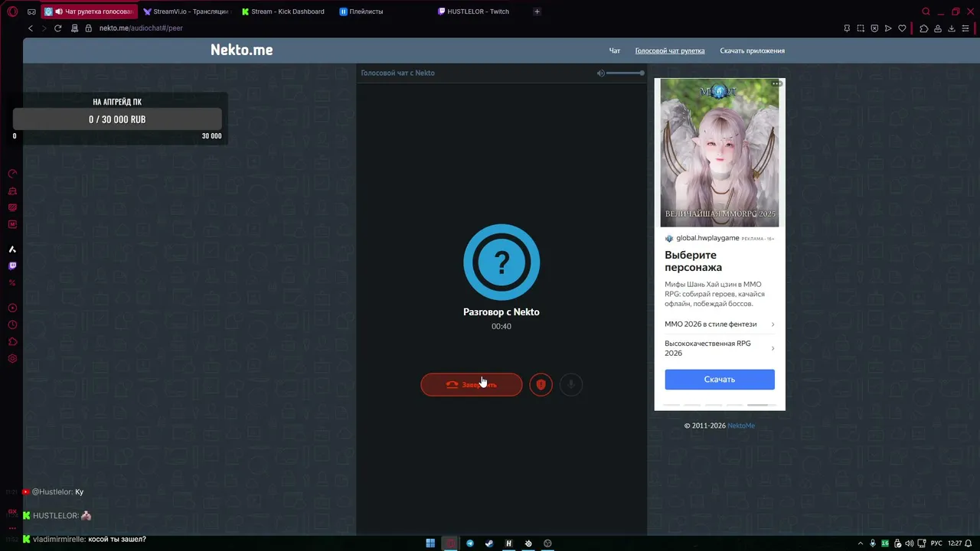The image size is (980, 551).
Task: Open the ad options three-dot menu
Action: tap(776, 83)
